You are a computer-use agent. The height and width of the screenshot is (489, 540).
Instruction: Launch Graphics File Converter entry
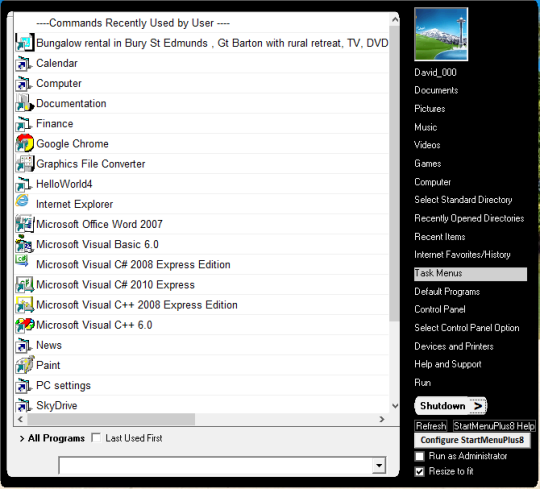tap(91, 164)
